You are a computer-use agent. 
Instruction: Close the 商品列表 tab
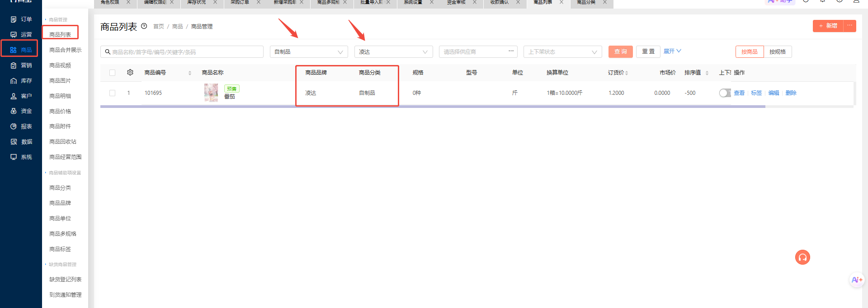(x=561, y=2)
